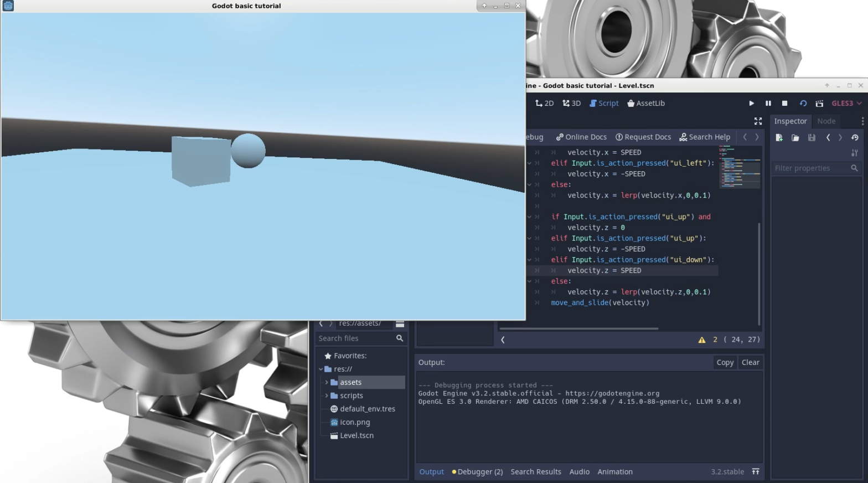This screenshot has height=483, width=868.
Task: Switch to the Debugger (2) tab
Action: [x=477, y=472]
